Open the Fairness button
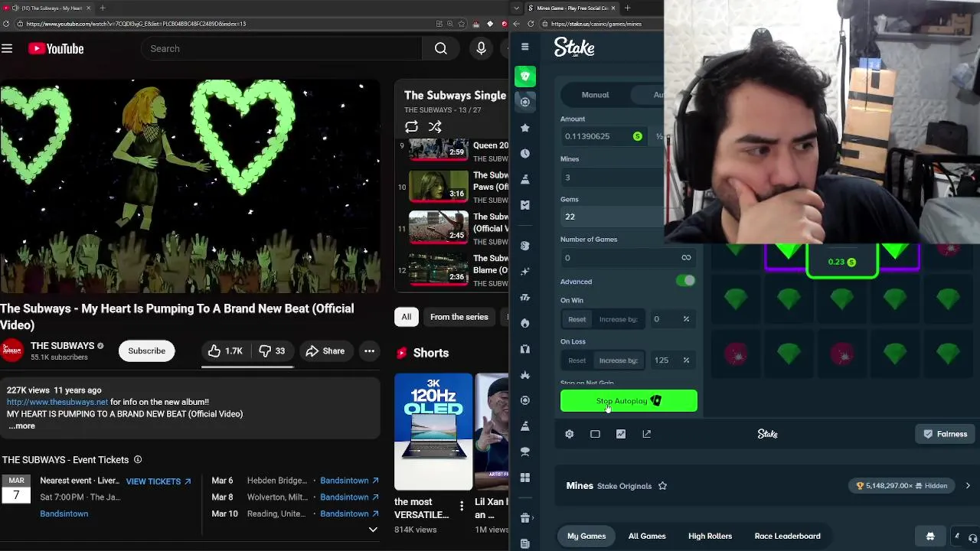980x551 pixels. click(946, 434)
